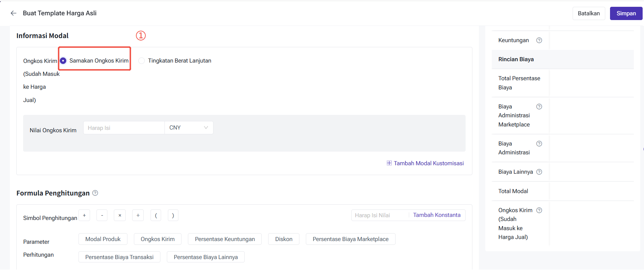Click the back arrow icon
This screenshot has width=644, height=273.
tap(14, 13)
